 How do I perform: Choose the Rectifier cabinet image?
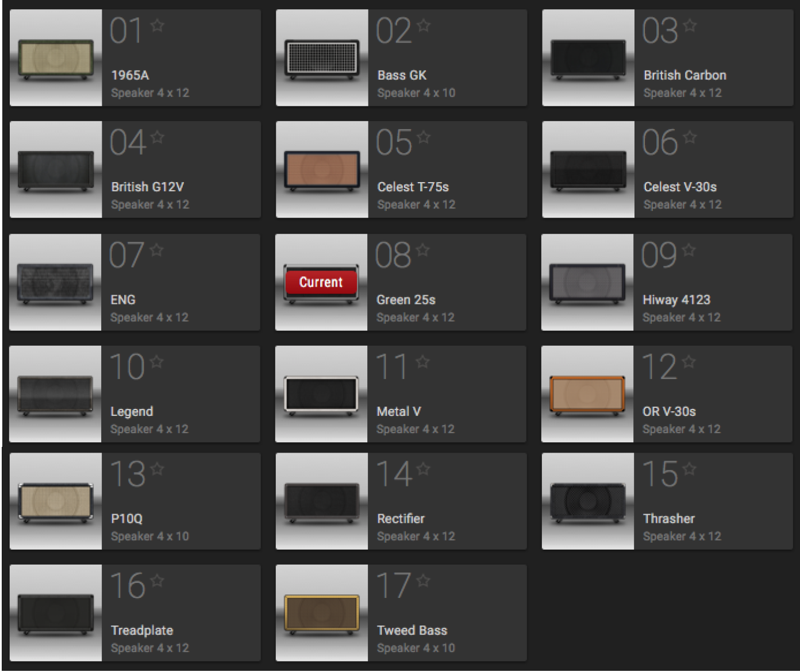[x=322, y=501]
